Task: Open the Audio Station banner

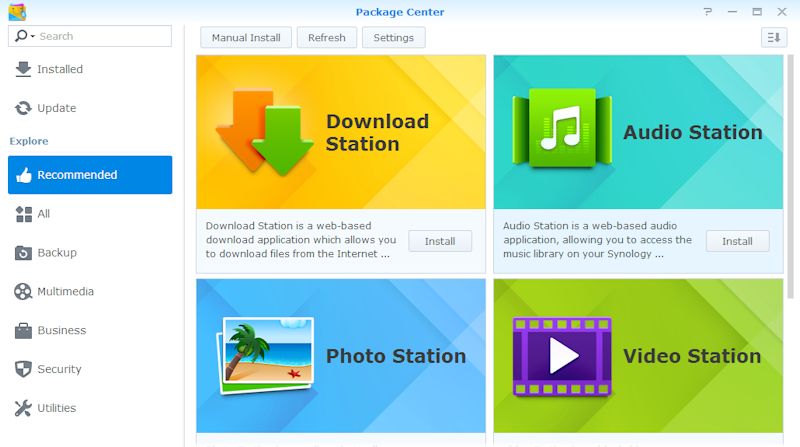Action: (638, 132)
